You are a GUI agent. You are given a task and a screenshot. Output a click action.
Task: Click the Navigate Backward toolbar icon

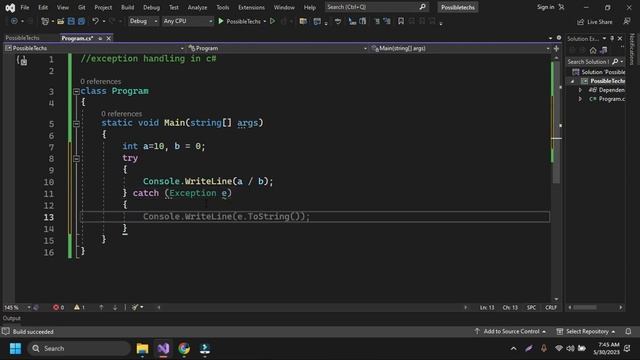14,21
